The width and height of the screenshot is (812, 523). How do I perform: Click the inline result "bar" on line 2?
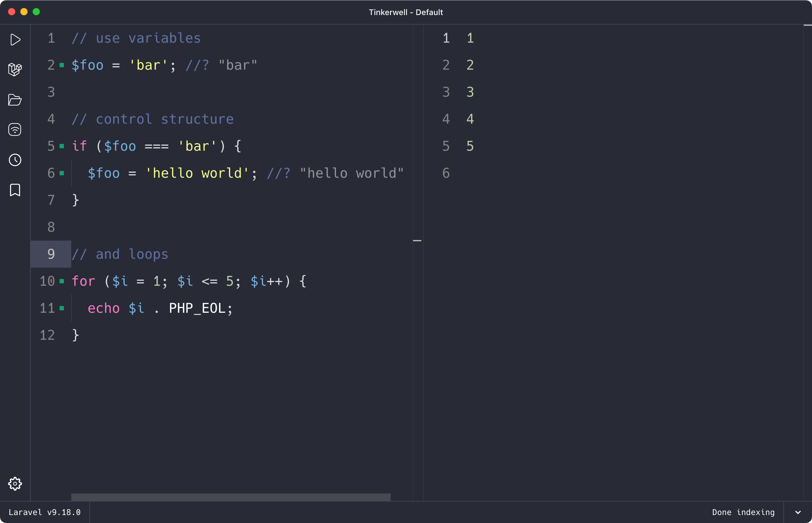(238, 65)
